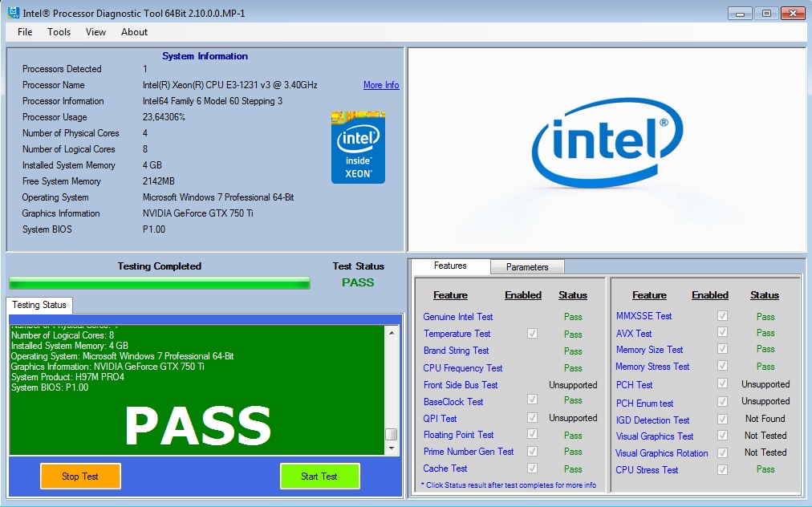Open the View menu
The image size is (812, 507).
[95, 32]
